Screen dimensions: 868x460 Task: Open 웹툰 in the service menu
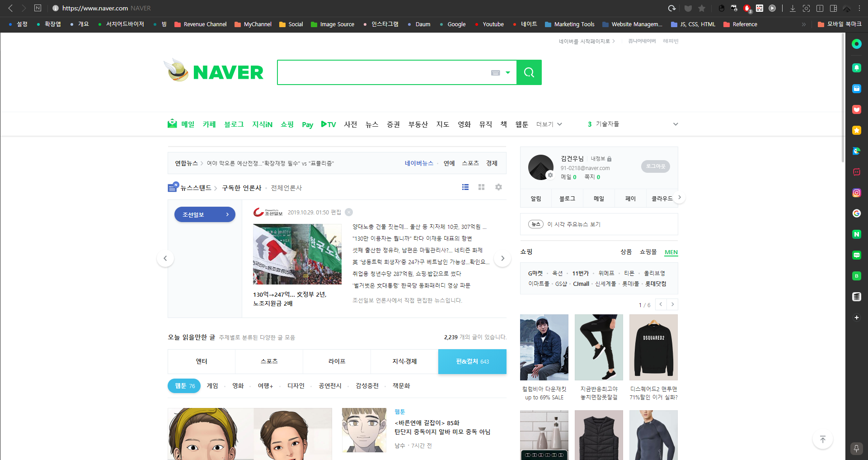tap(522, 124)
